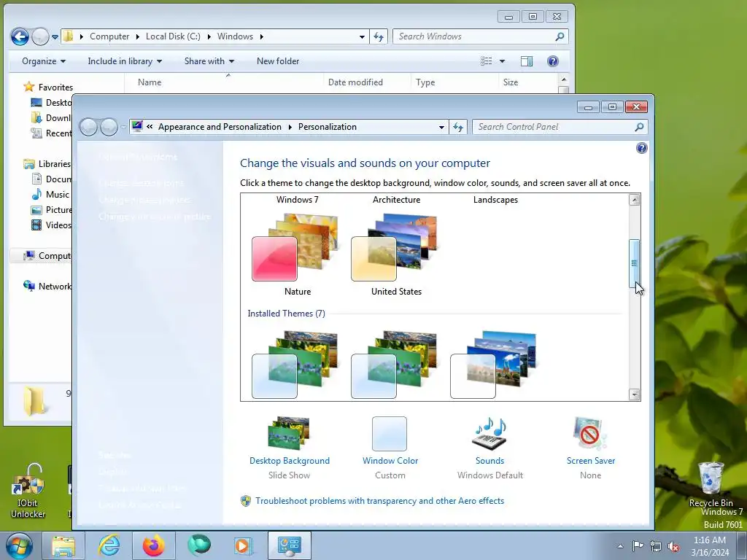The image size is (747, 560).
Task: Select the second installed theme thumbnail
Action: (393, 365)
